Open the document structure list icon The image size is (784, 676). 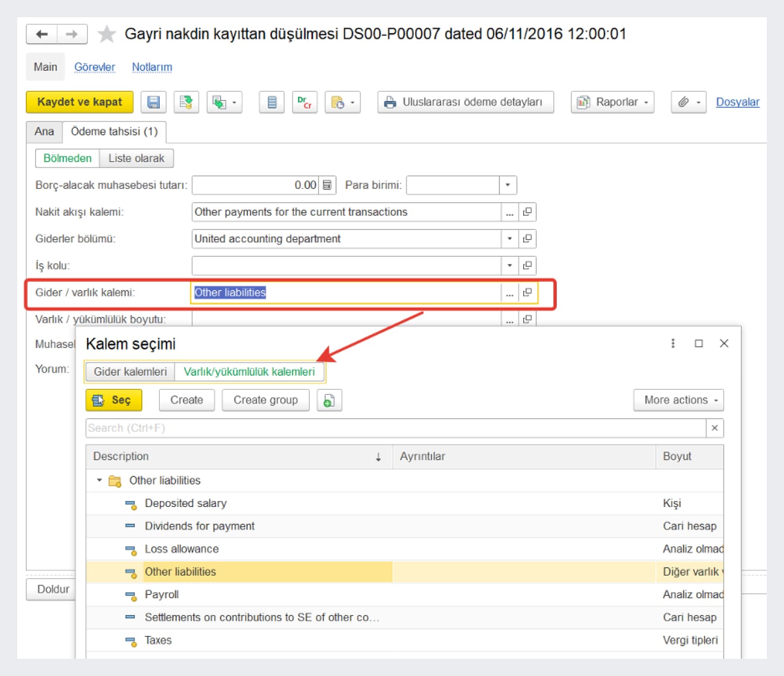click(272, 102)
